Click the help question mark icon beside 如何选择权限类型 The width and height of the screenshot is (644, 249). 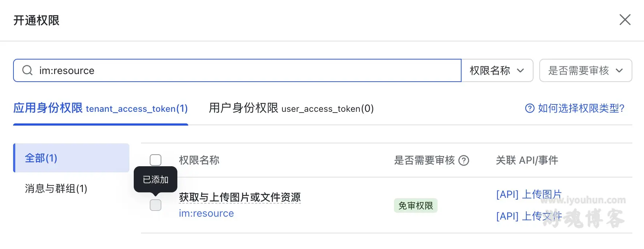pos(529,108)
